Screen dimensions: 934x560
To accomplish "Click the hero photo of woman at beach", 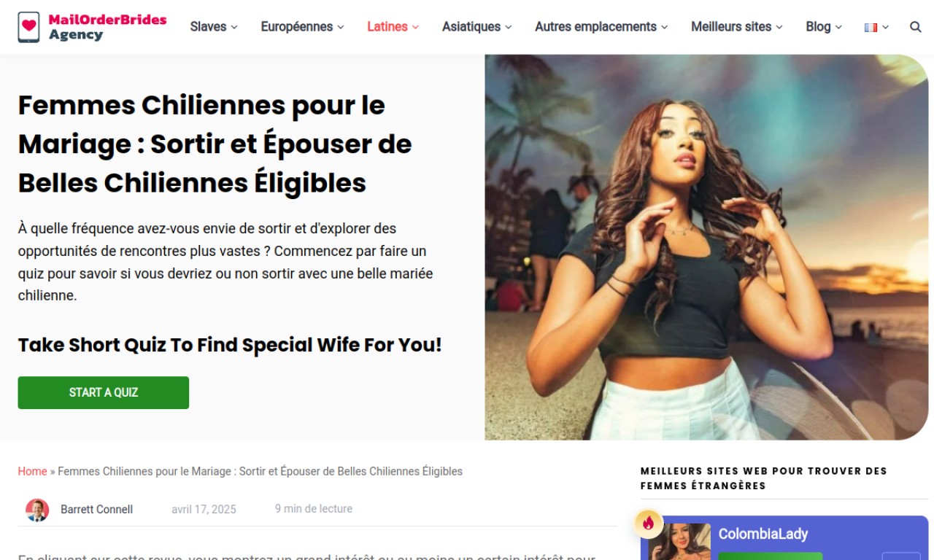I will pos(706,247).
